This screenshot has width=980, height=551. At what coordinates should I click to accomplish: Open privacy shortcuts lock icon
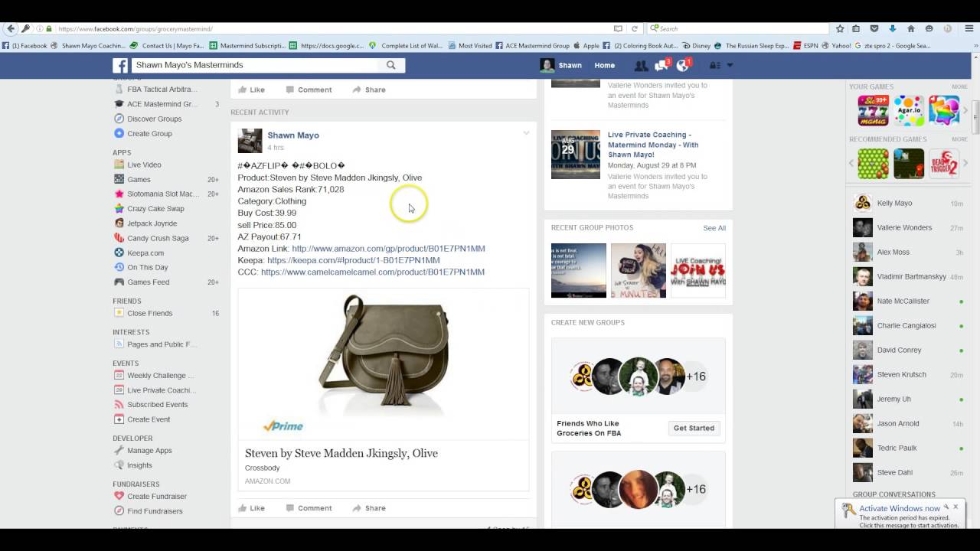[714, 66]
